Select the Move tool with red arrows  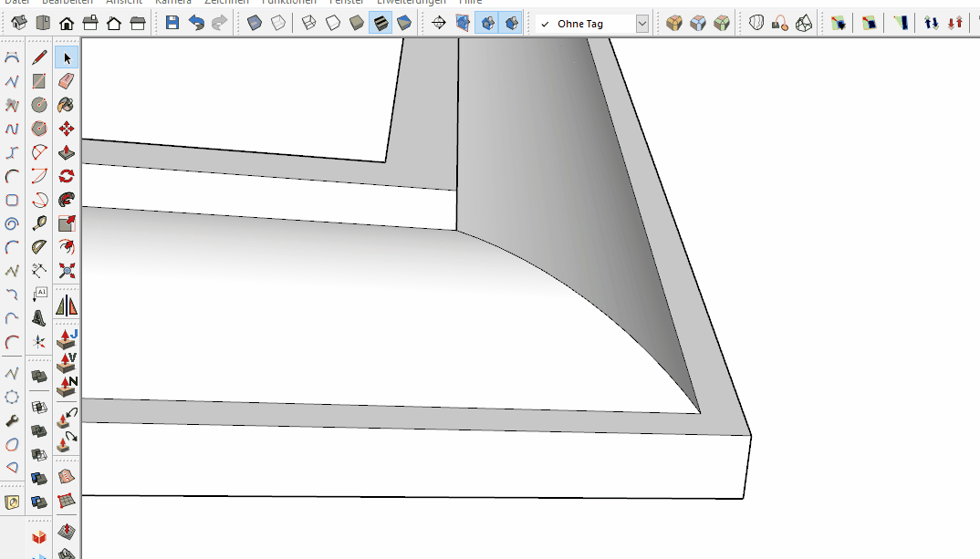pyautogui.click(x=67, y=129)
